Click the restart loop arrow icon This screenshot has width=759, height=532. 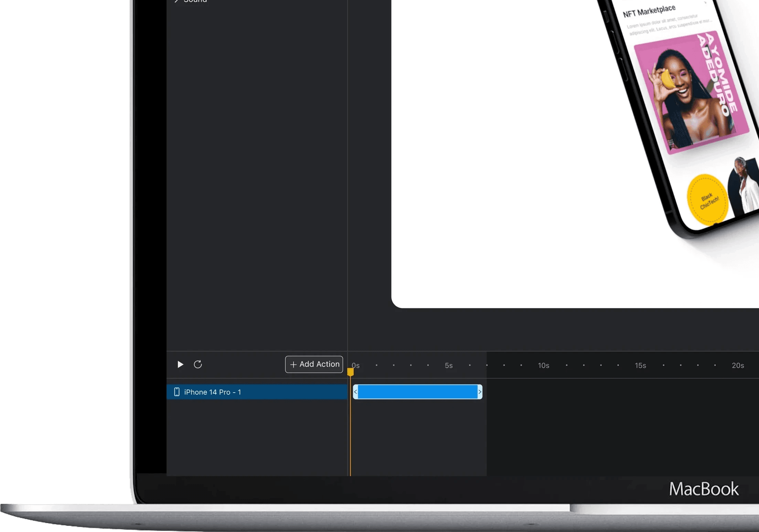(197, 364)
